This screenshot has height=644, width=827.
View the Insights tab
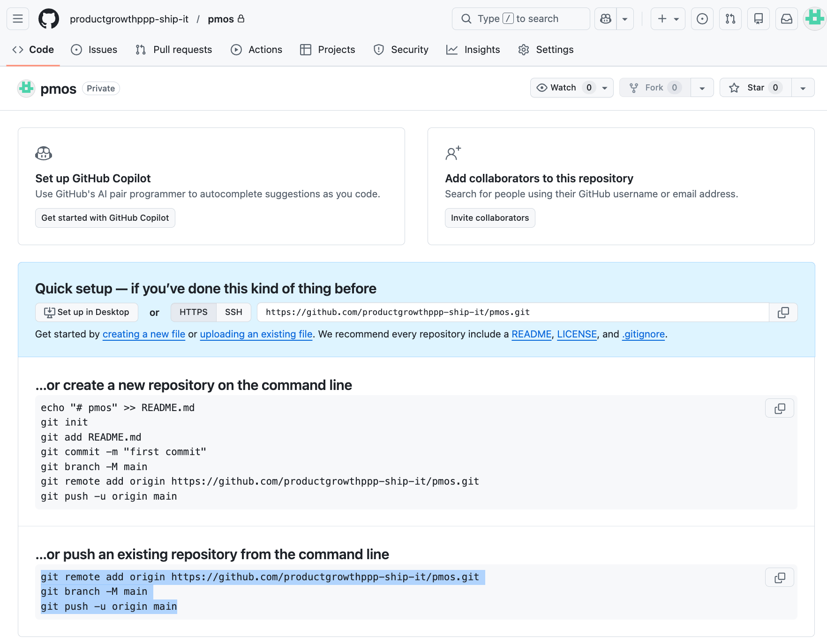click(473, 50)
